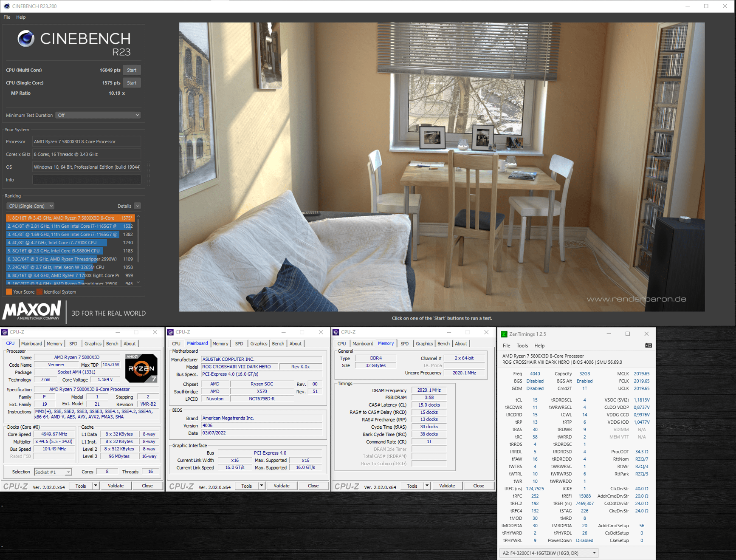Open the Cinebench Help menu
The image size is (736, 560).
point(21,17)
